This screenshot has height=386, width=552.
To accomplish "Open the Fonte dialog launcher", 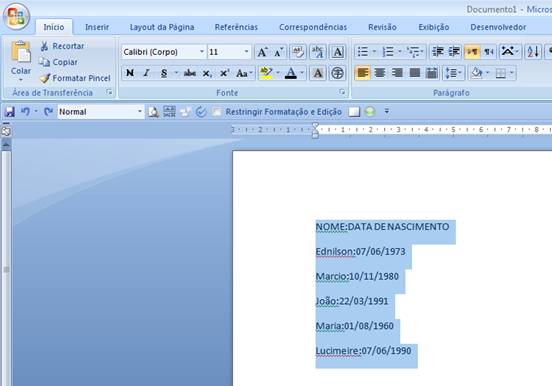I will tap(342, 92).
